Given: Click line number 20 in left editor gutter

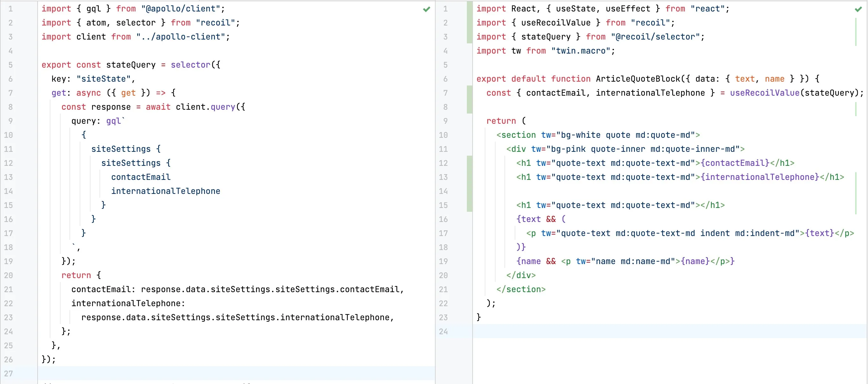Looking at the screenshot, I should coord(8,275).
